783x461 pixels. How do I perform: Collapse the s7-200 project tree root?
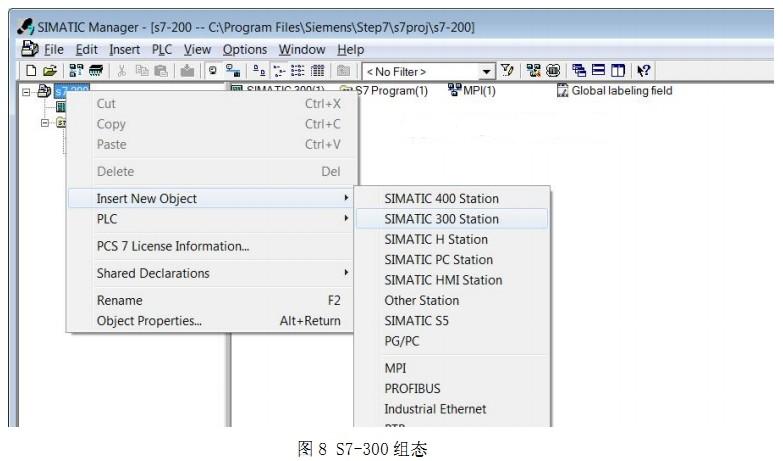(x=26, y=92)
